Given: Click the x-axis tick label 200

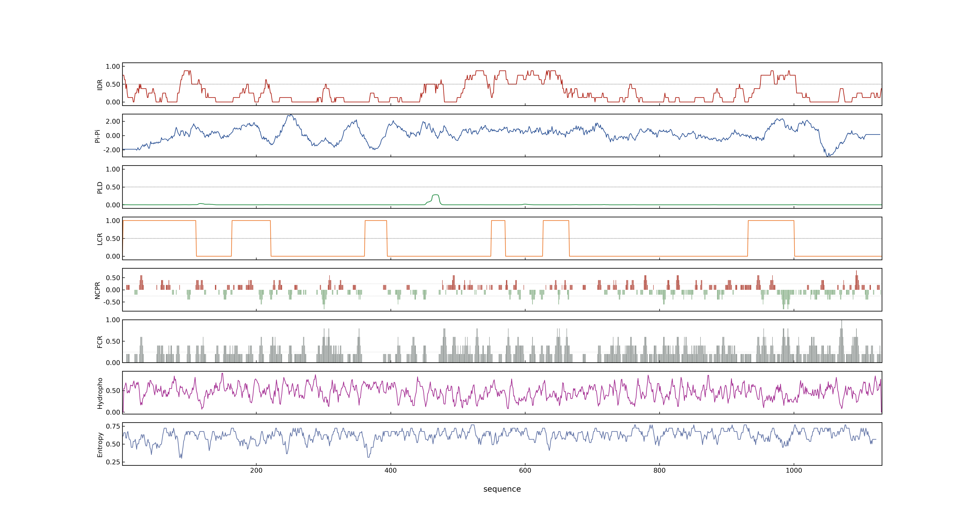Looking at the screenshot, I should click(x=256, y=470).
